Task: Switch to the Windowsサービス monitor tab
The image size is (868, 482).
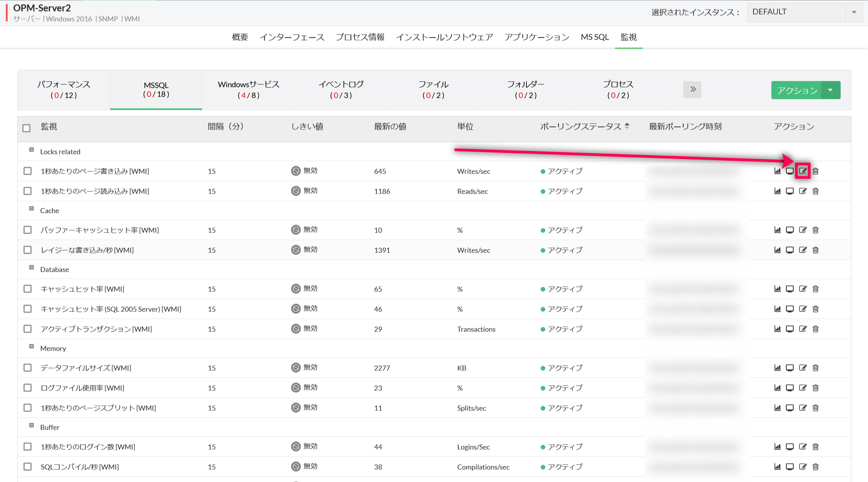Action: [248, 89]
